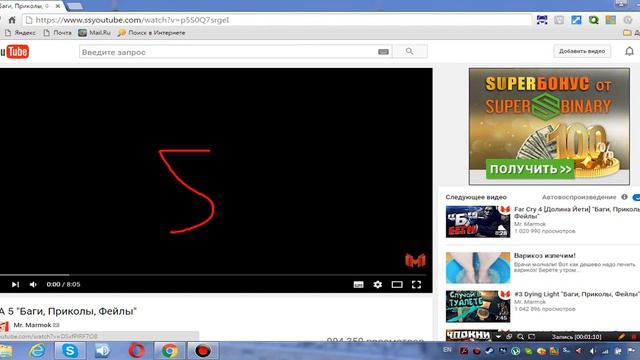Click the recorder window capture icon

[531, 337]
